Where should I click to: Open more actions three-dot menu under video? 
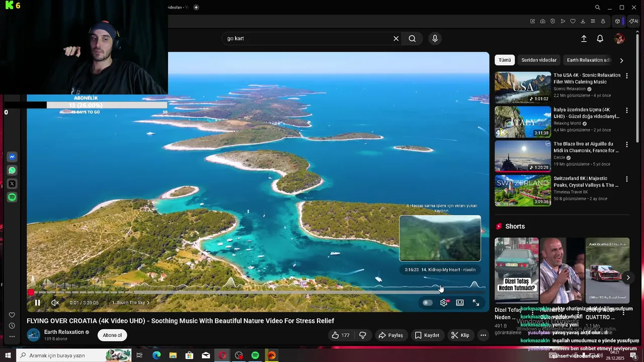click(x=483, y=335)
